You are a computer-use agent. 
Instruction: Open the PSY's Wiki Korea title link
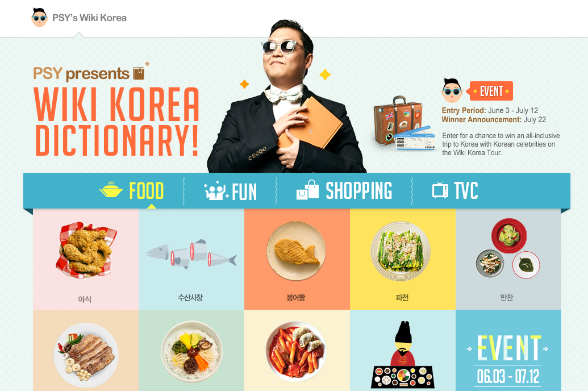point(89,18)
